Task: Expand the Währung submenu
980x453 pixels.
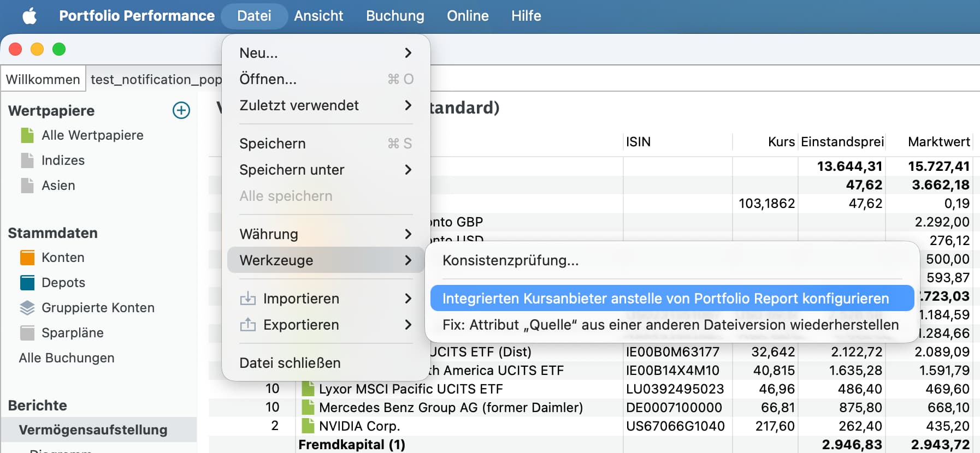Action: pyautogui.click(x=408, y=234)
